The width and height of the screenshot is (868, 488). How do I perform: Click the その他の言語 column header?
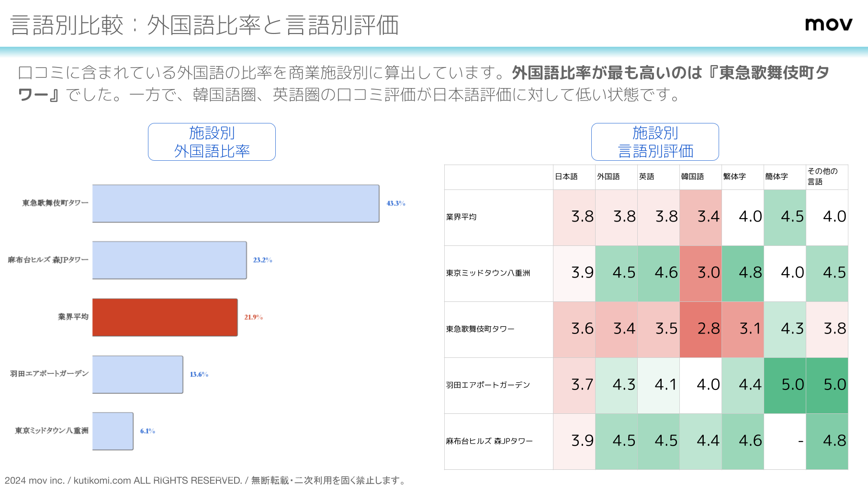(823, 177)
